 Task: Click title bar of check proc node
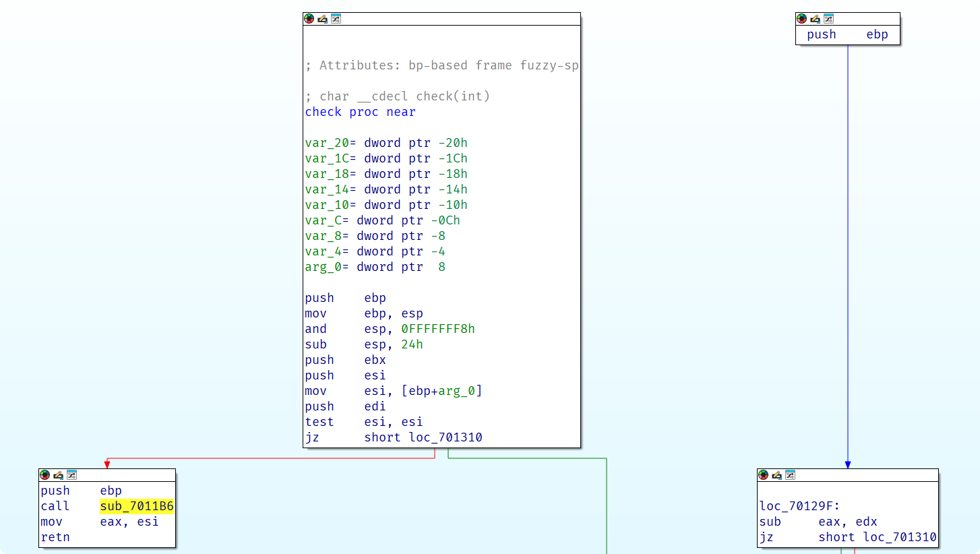tap(441, 19)
